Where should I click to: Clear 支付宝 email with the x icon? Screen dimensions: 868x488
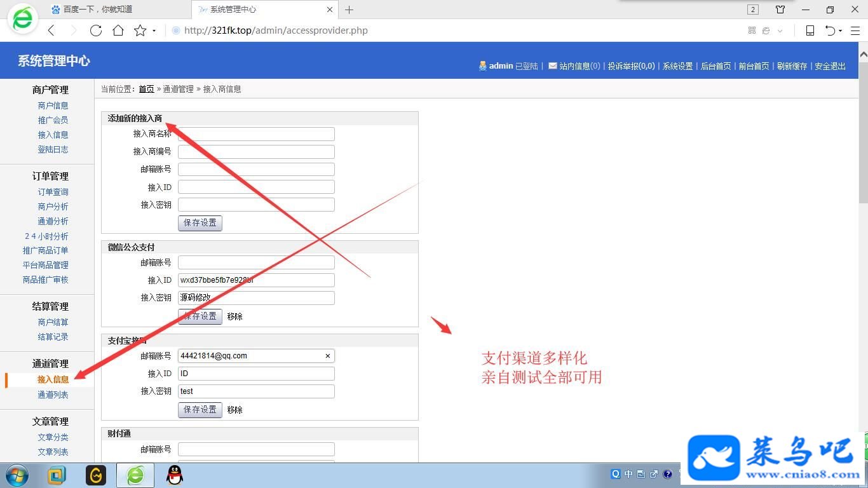coord(328,356)
